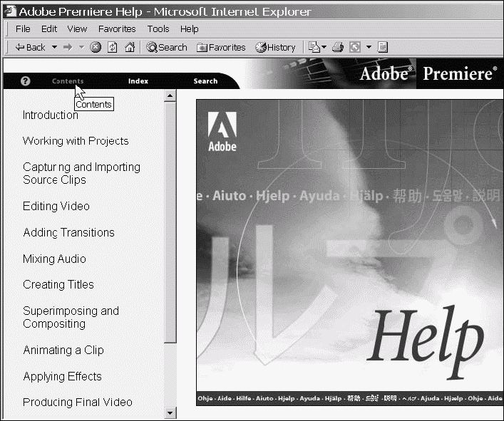Click the Print icon in the toolbar

[337, 48]
